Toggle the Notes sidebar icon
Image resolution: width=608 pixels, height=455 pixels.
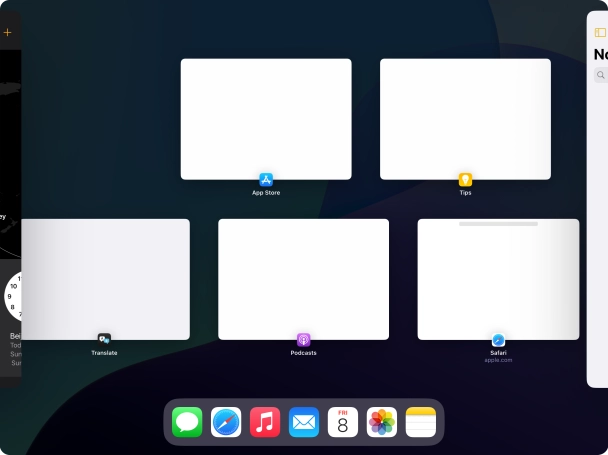tap(600, 33)
